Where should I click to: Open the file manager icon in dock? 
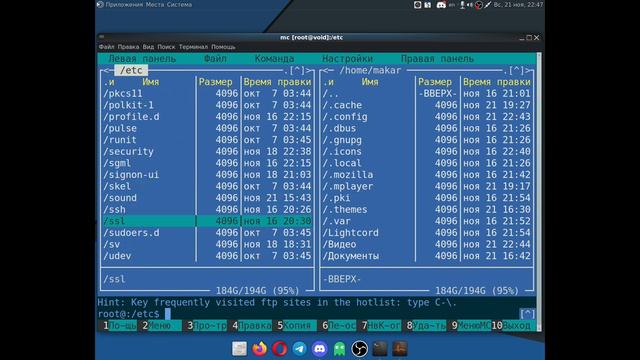click(x=239, y=349)
